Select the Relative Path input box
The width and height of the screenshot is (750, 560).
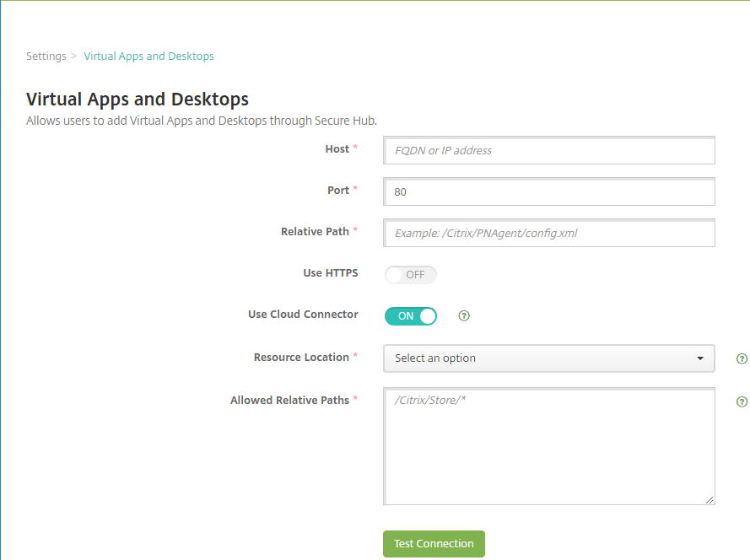pyautogui.click(x=548, y=233)
